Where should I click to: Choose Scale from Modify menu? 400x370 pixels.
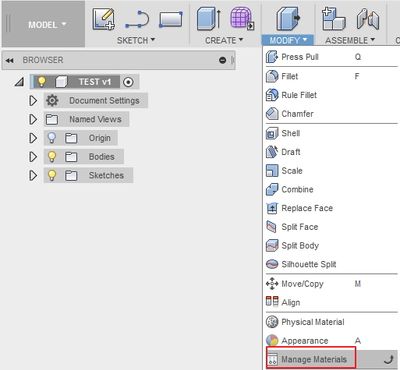(x=332, y=171)
